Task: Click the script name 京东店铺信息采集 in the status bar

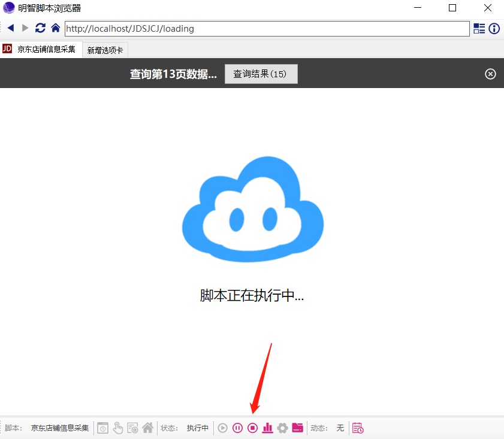Action: pyautogui.click(x=60, y=428)
